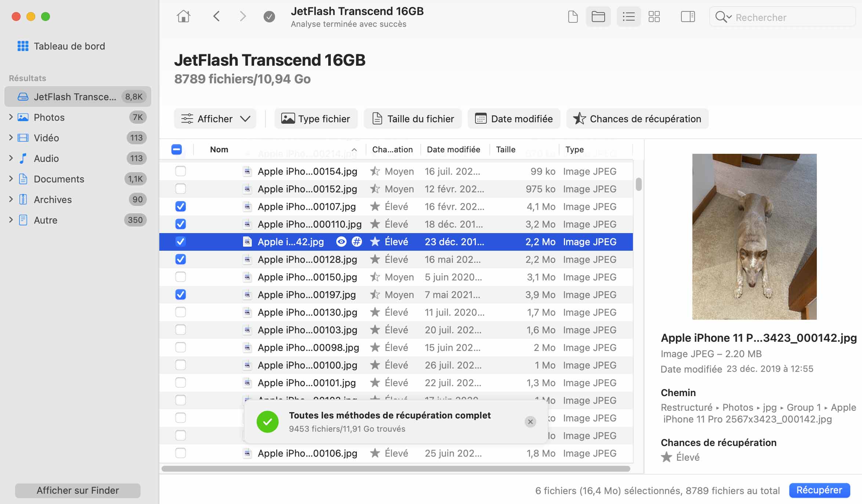This screenshot has width=862, height=504.
Task: Click the file icon of 00106.jpg row
Action: pos(247,453)
